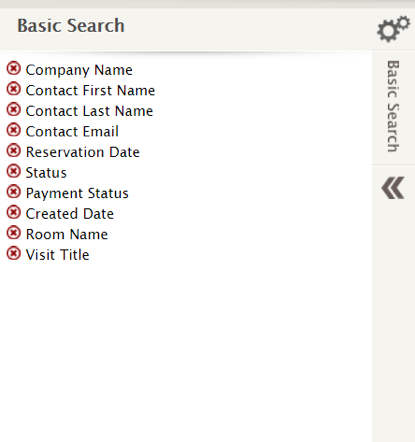This screenshot has width=415, height=442.
Task: Click the Room Name label
Action: coord(67,234)
